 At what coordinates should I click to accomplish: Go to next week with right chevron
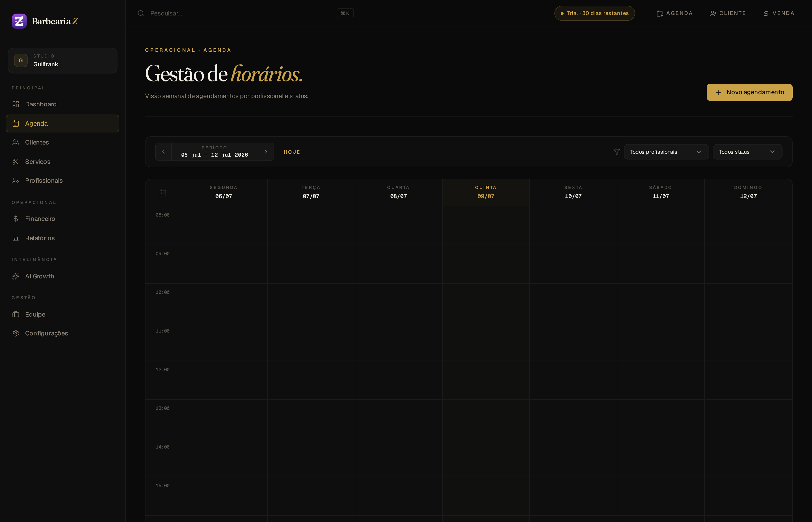[266, 152]
